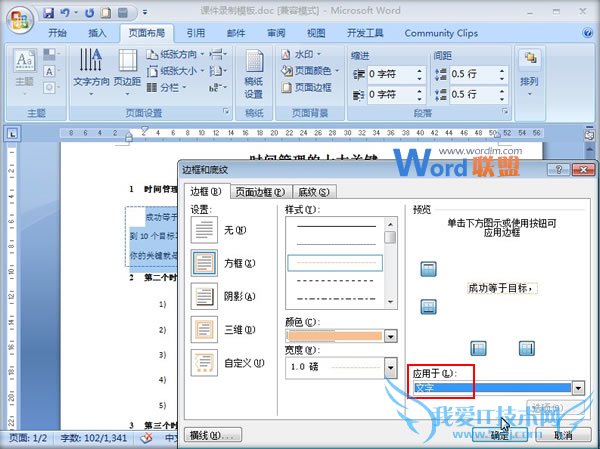Open Page Color (页面颜色) menu
Image resolution: width=600 pixels, height=449 pixels.
310,71
